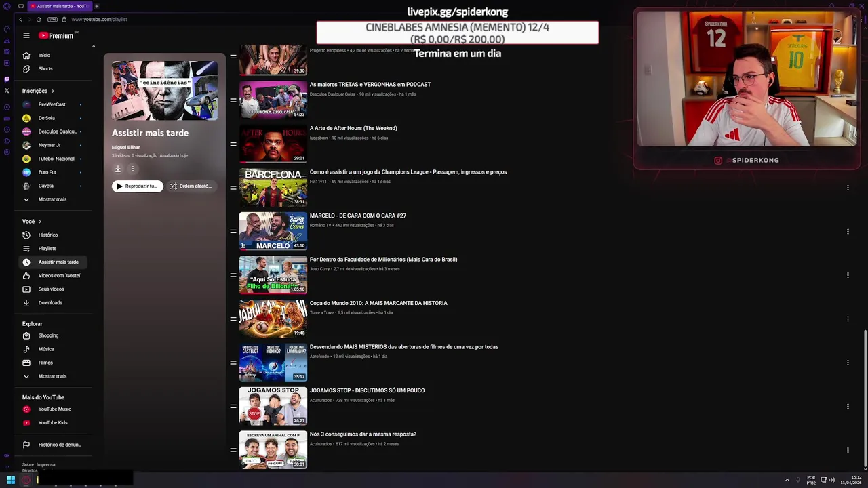Click the Miguel Bilhar channel name
Screen dimensions: 868x488
pyautogui.click(x=125, y=147)
